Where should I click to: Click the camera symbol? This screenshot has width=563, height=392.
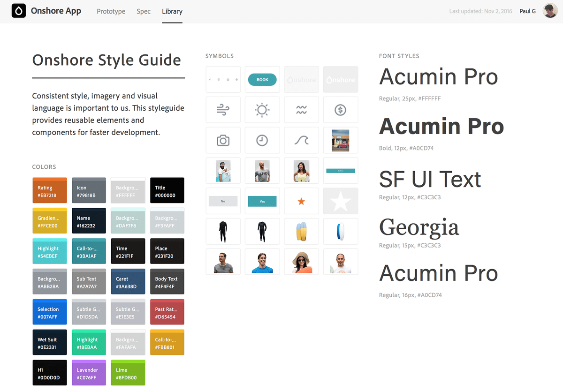pos(223,140)
